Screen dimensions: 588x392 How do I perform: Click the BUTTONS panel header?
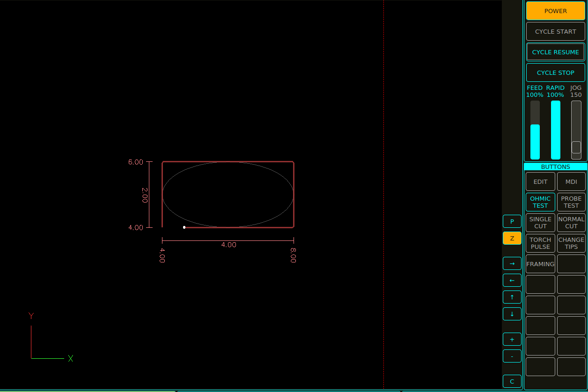coord(556,167)
